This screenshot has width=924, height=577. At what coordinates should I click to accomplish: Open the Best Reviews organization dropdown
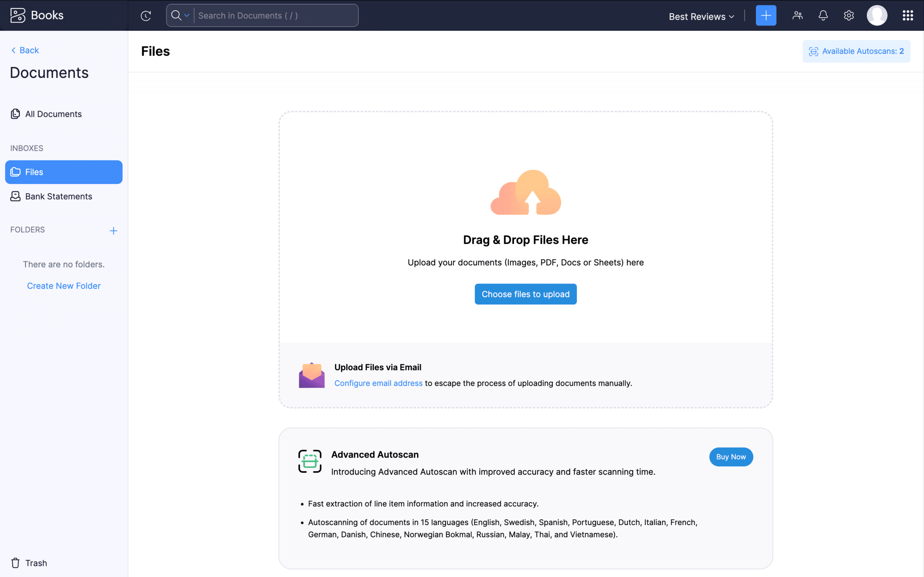click(x=701, y=17)
